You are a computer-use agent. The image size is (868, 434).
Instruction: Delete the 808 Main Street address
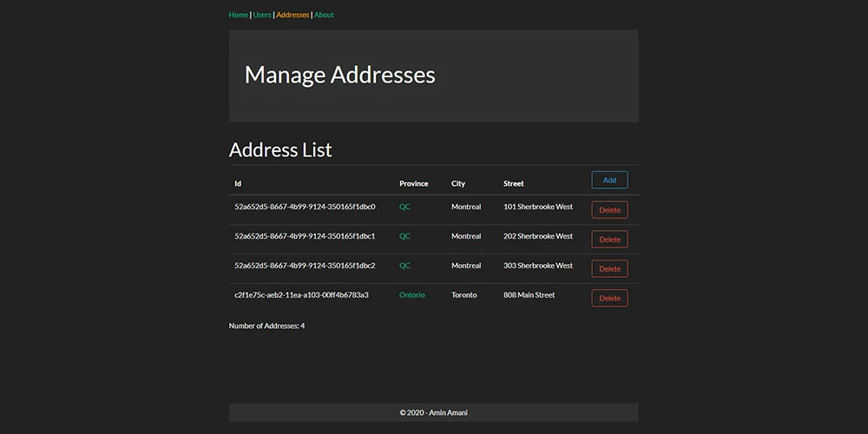click(x=609, y=298)
